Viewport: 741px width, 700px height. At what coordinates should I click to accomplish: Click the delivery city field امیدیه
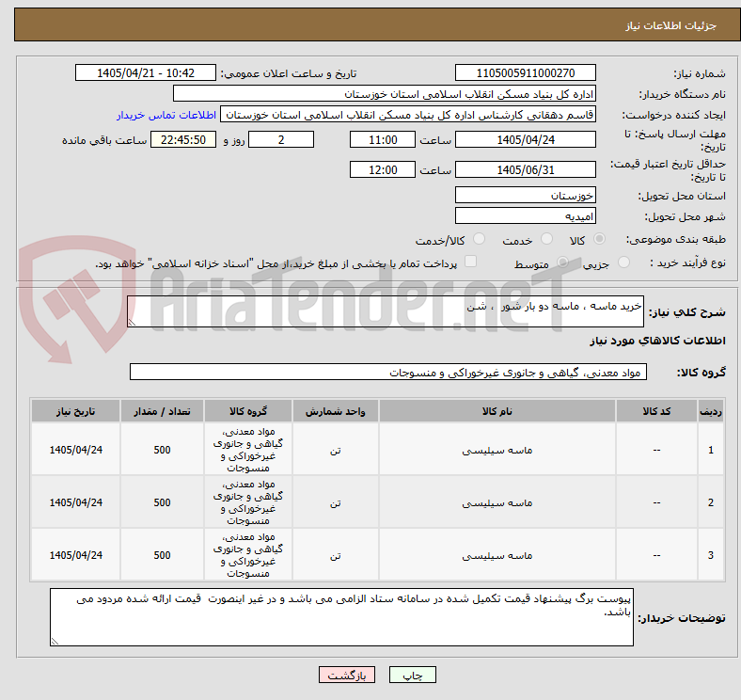tap(526, 215)
